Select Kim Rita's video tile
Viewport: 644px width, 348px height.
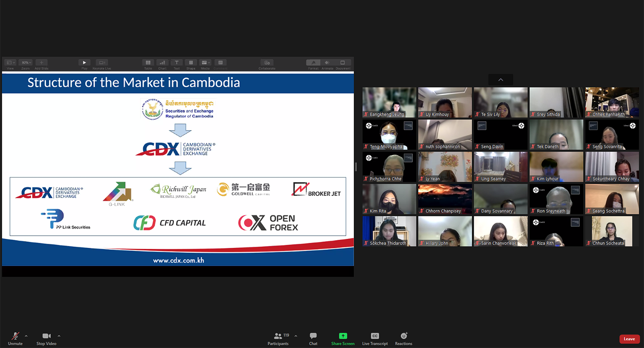coord(389,199)
